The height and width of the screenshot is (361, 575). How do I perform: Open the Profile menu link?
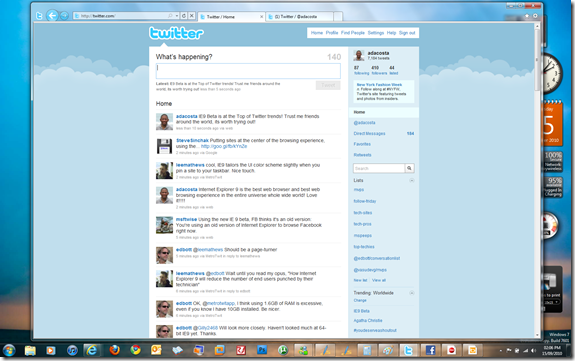[332, 33]
